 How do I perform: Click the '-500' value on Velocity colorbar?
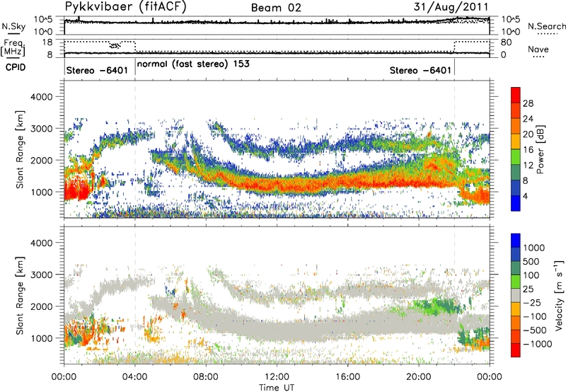tap(535, 330)
